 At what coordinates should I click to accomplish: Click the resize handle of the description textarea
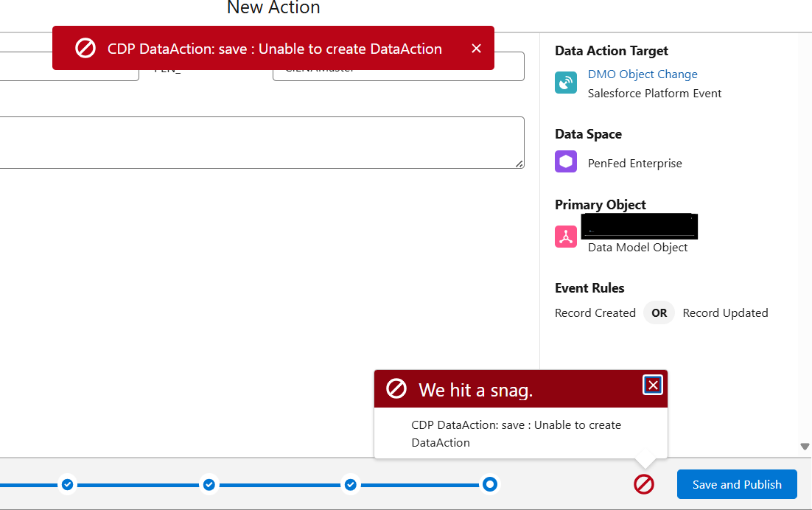pos(519,164)
